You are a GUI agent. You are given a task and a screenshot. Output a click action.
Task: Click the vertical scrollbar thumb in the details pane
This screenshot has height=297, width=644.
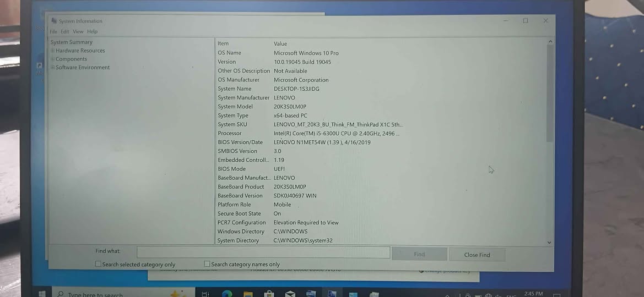(550, 94)
